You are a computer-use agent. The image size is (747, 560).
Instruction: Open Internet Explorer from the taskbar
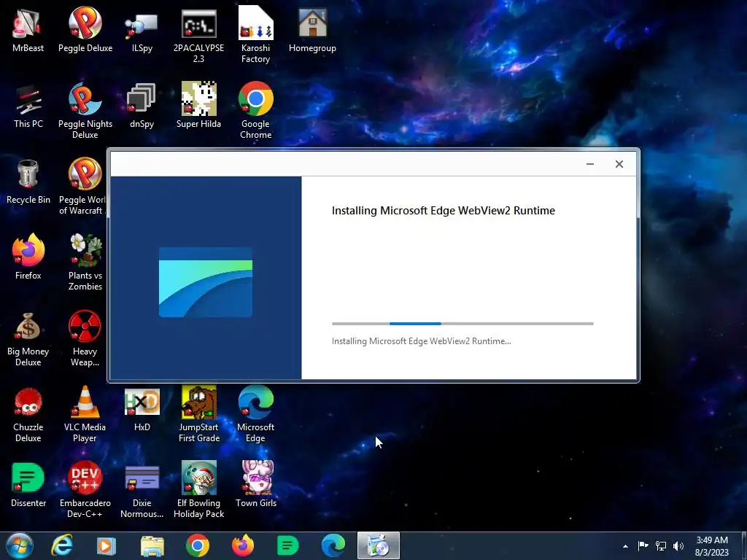[62, 545]
